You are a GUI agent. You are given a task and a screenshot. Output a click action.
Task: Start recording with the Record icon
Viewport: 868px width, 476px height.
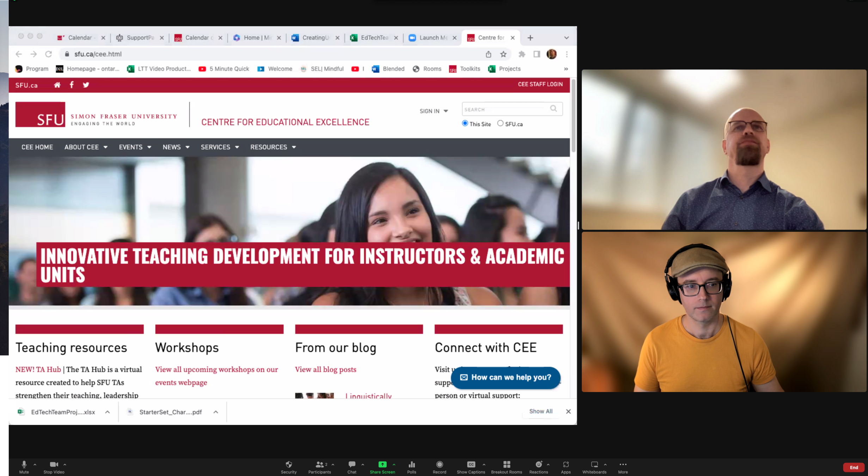439,464
